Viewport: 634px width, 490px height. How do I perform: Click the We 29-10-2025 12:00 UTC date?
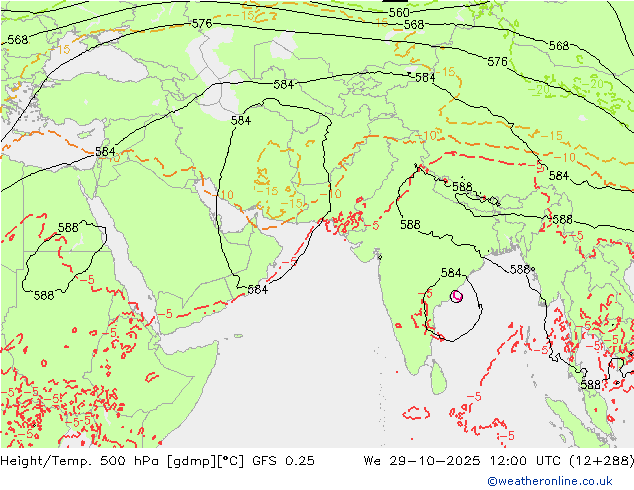462,461
